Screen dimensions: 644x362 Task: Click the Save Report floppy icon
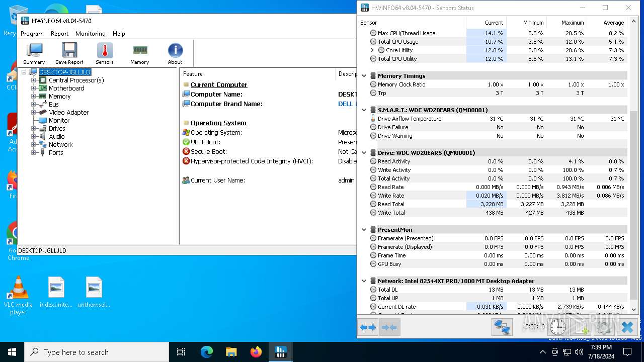69,53
